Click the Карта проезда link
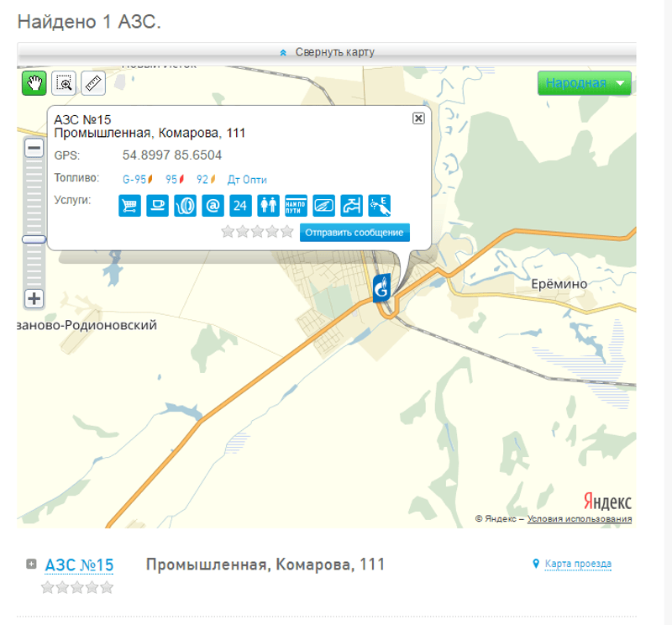 [578, 564]
